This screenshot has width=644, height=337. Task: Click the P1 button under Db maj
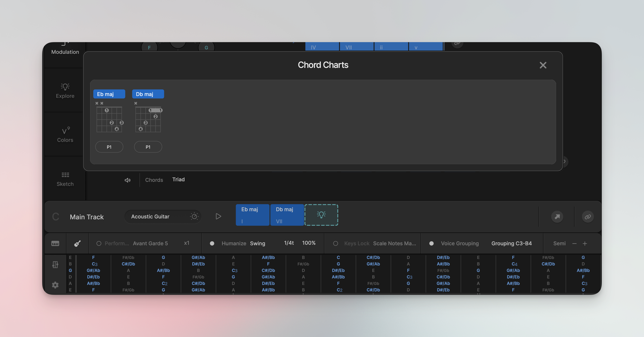click(x=148, y=147)
